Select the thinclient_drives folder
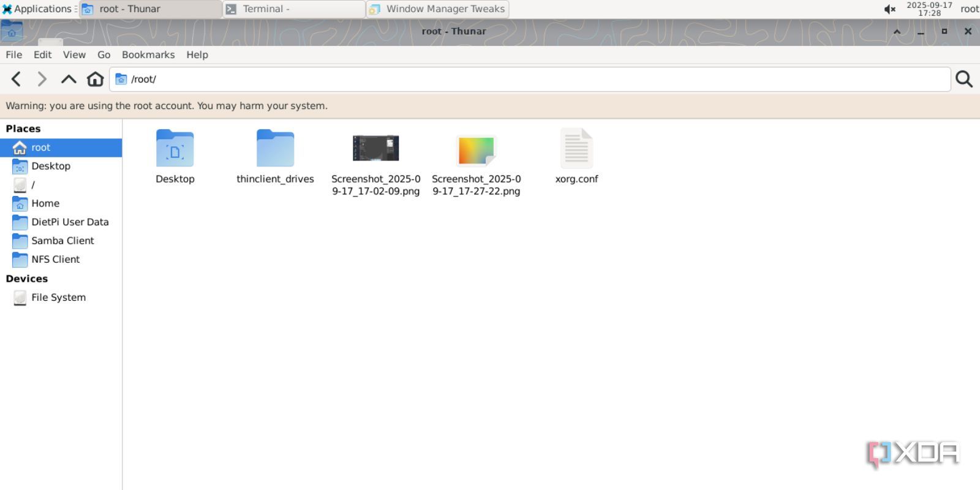 coord(275,148)
